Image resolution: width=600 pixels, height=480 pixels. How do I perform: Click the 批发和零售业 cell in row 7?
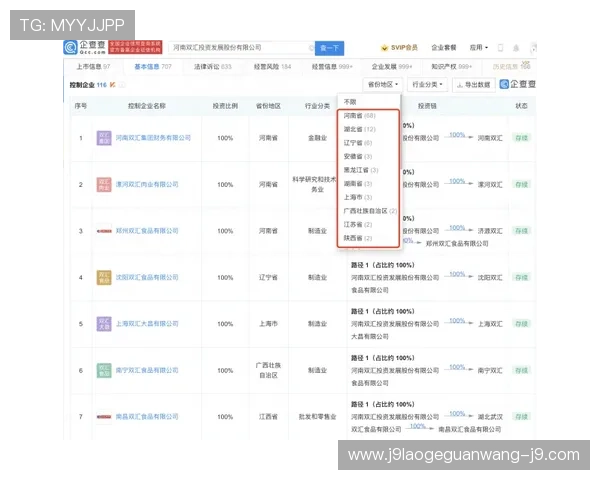click(x=317, y=416)
